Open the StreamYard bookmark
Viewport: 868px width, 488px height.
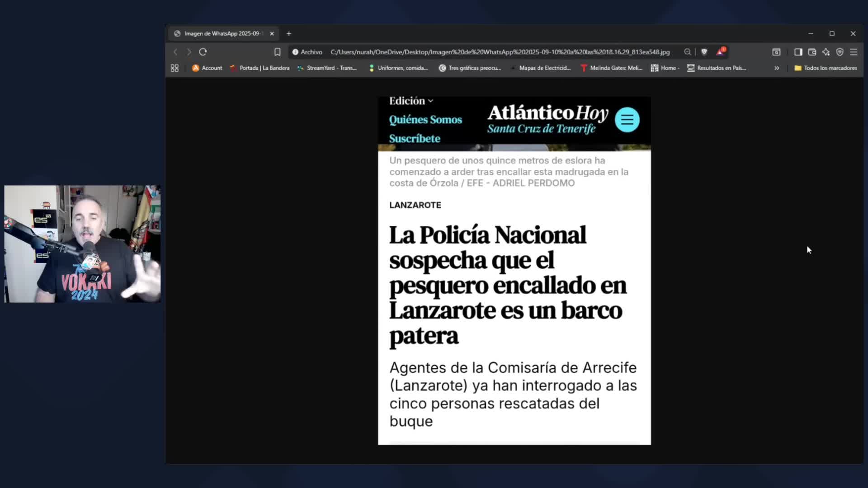(x=327, y=68)
